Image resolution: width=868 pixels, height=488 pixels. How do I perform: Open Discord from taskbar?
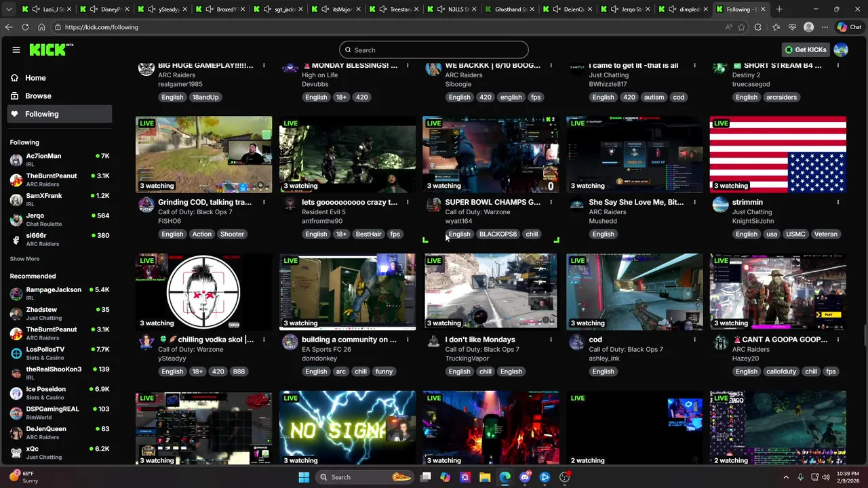(x=525, y=477)
